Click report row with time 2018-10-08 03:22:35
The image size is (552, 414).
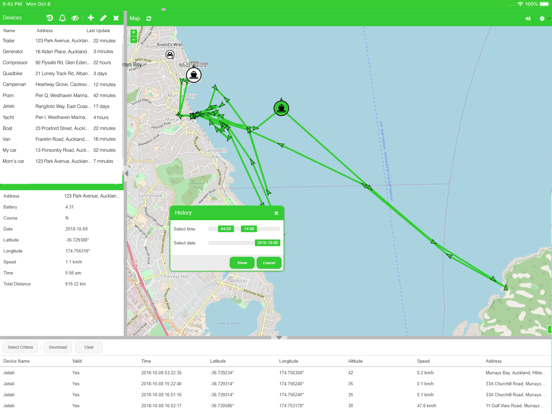coord(276,373)
